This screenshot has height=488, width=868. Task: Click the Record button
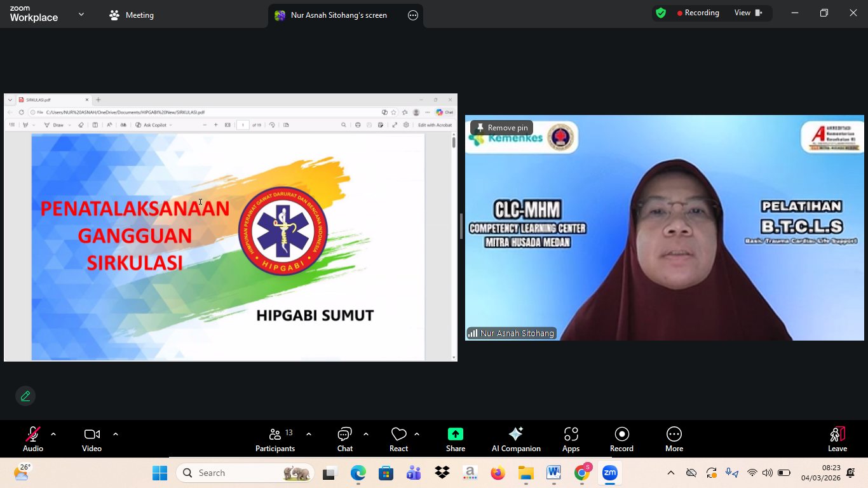[x=621, y=439]
